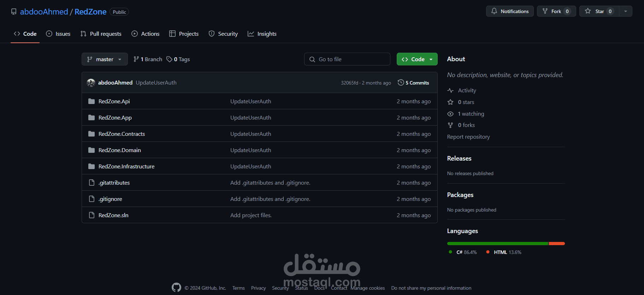Open the master branch dropdown
Viewport: 644px width, 295px height.
click(105, 59)
